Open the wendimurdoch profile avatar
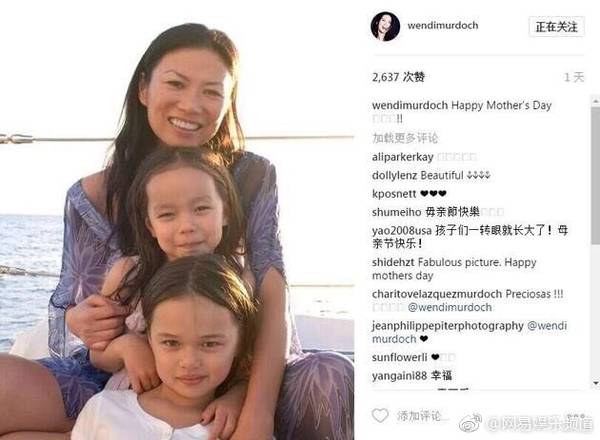Viewport: 600px width, 440px height. tap(385, 26)
